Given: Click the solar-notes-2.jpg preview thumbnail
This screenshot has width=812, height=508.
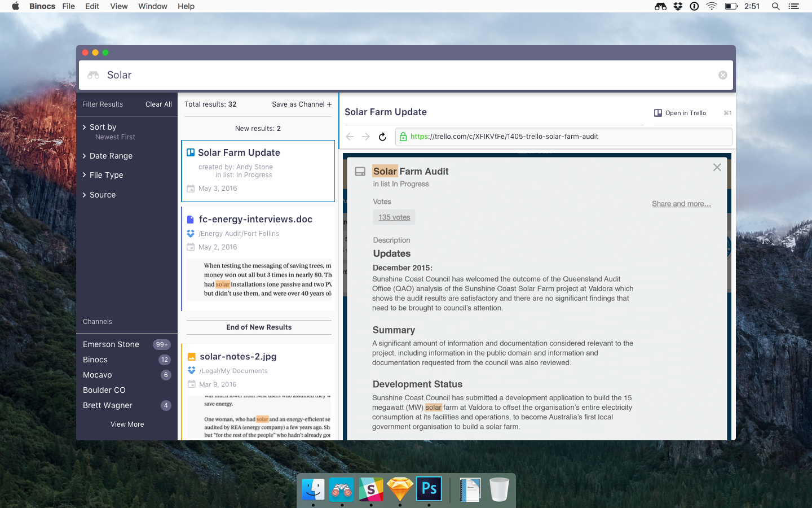Looking at the screenshot, I should click(259, 417).
